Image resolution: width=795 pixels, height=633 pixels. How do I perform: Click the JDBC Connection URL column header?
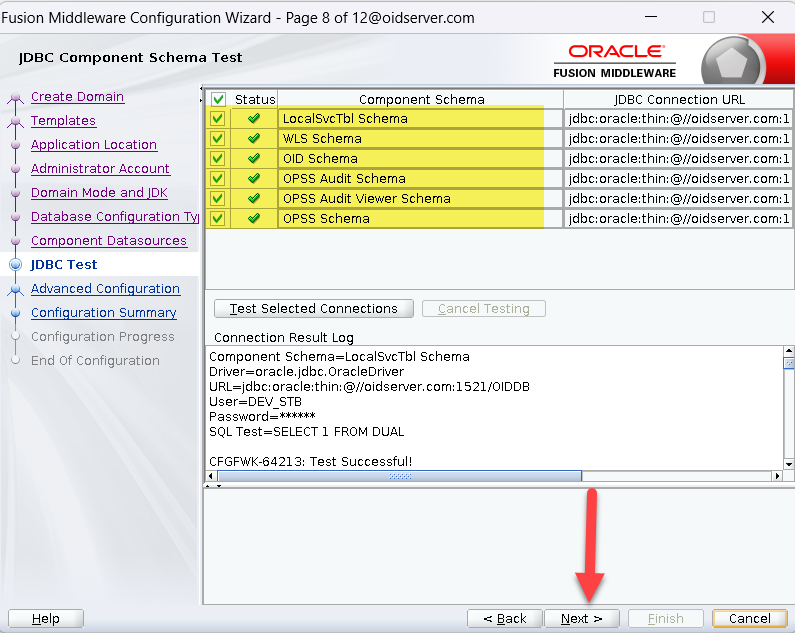coord(679,99)
